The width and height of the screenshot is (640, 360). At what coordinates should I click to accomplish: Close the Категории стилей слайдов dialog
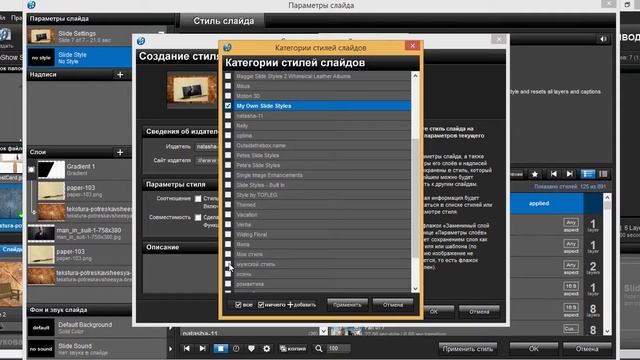point(412,46)
